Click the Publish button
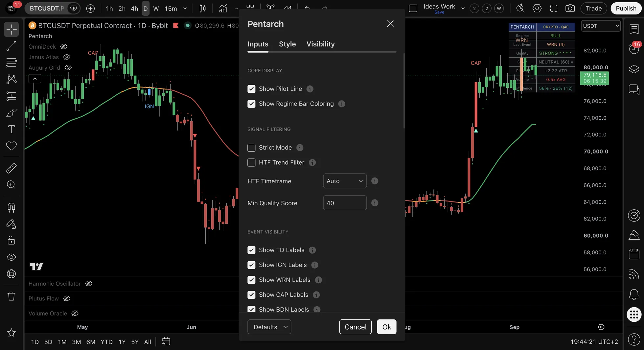 [x=626, y=8]
